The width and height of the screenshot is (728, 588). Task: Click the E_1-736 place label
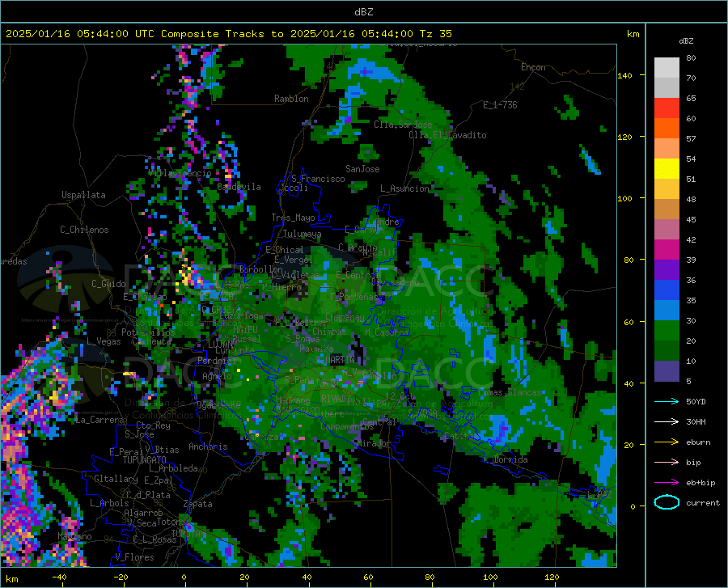(500, 105)
